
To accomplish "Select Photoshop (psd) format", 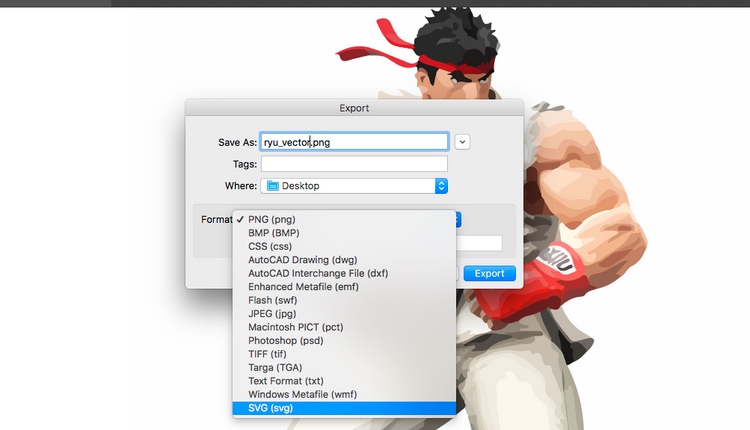I will 344,341.
